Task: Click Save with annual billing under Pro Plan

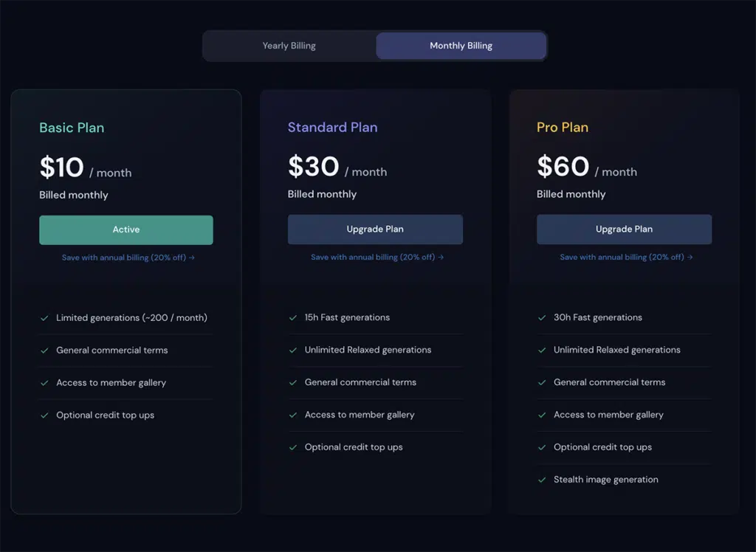Action: coord(624,257)
